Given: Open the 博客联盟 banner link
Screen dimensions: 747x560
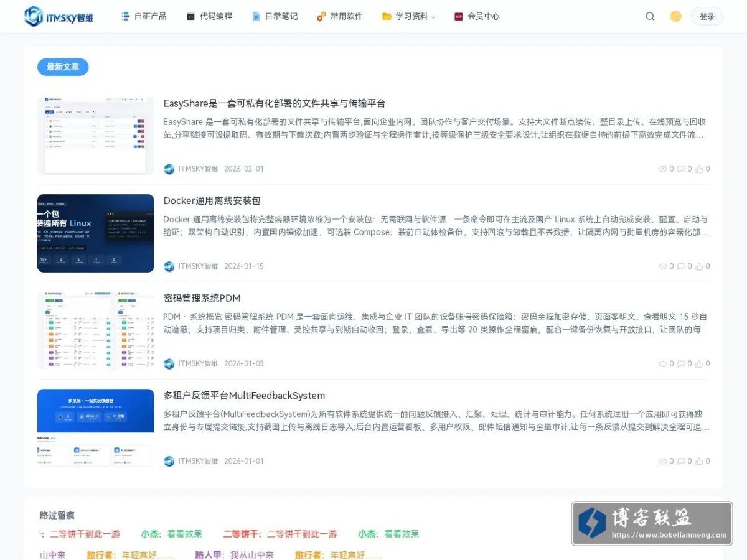Looking at the screenshot, I should [652, 523].
